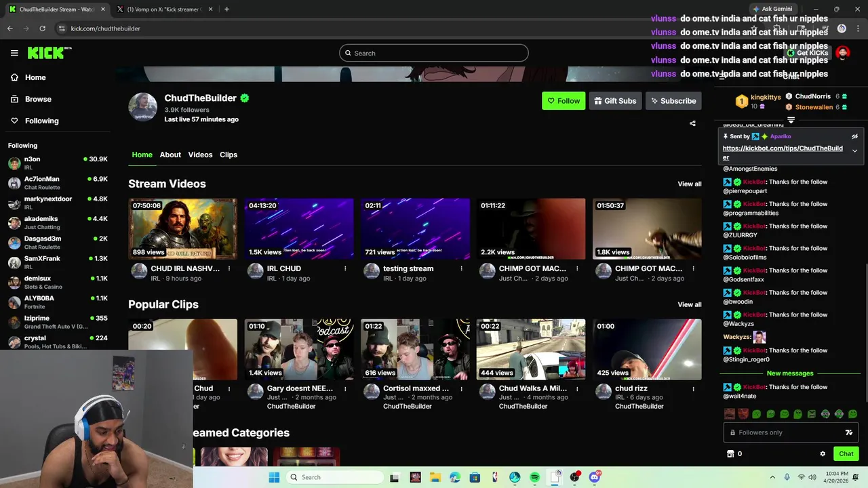Open options menu for Gary doesnt NEE... clip
868x488 pixels.
(x=345, y=389)
